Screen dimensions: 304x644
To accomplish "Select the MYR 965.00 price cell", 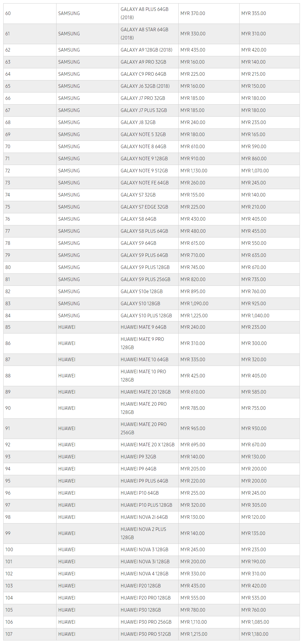I will coord(193,428).
